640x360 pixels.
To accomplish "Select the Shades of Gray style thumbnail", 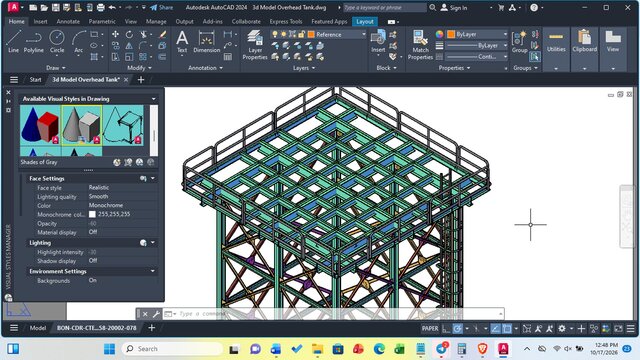I will point(82,125).
